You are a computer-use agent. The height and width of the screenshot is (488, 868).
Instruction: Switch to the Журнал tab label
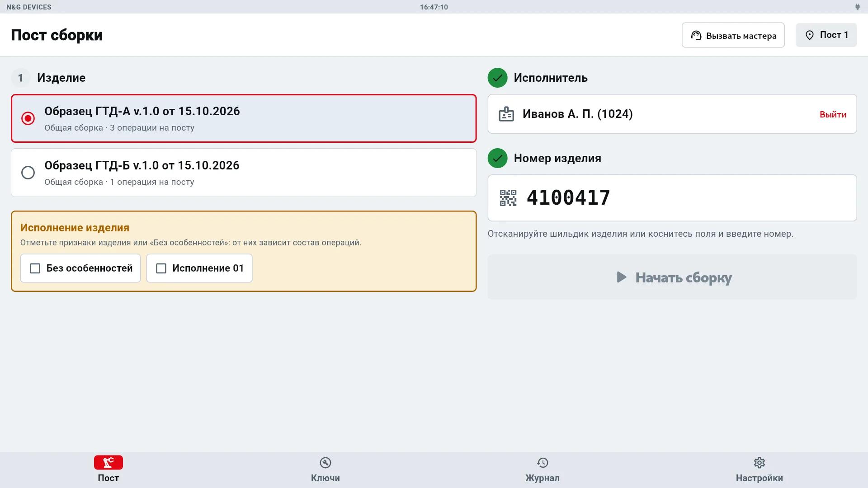click(x=542, y=478)
